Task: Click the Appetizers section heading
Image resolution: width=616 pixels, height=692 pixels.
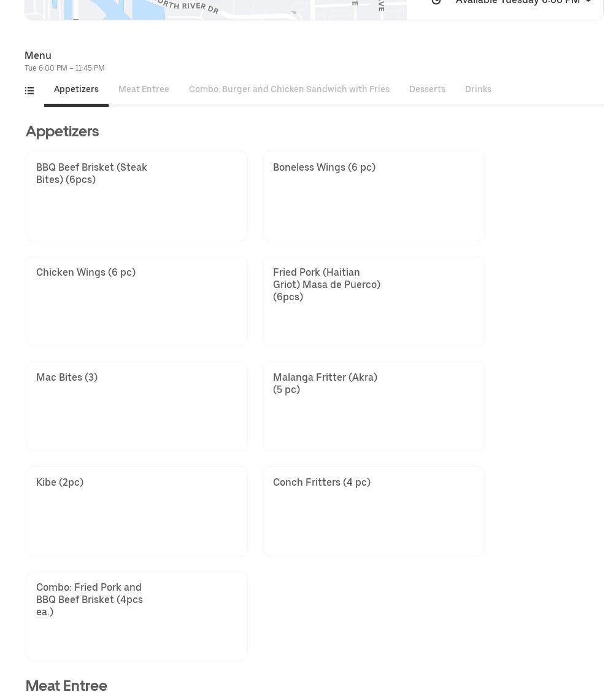Action: click(x=62, y=131)
